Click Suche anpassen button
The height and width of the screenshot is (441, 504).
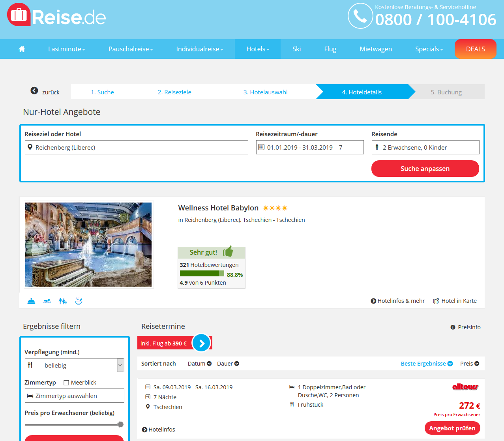(x=425, y=169)
